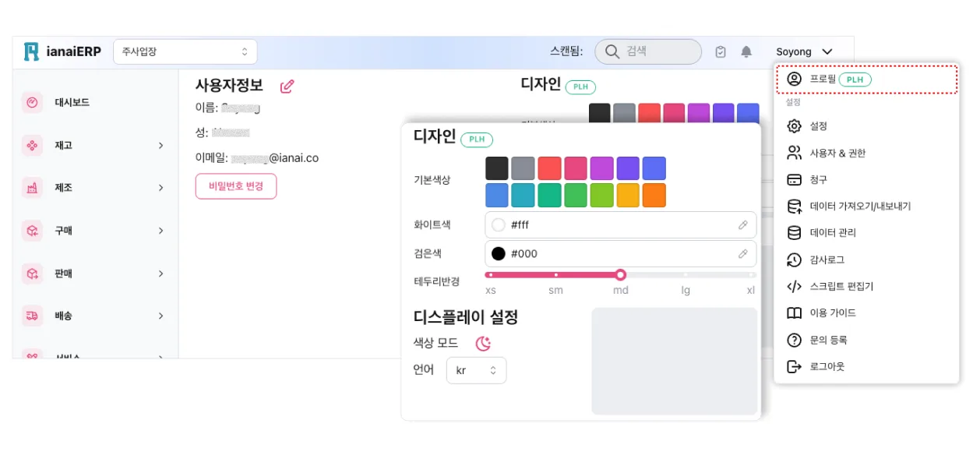Expand the 구매 sidebar section
980x459 pixels.
(x=93, y=231)
